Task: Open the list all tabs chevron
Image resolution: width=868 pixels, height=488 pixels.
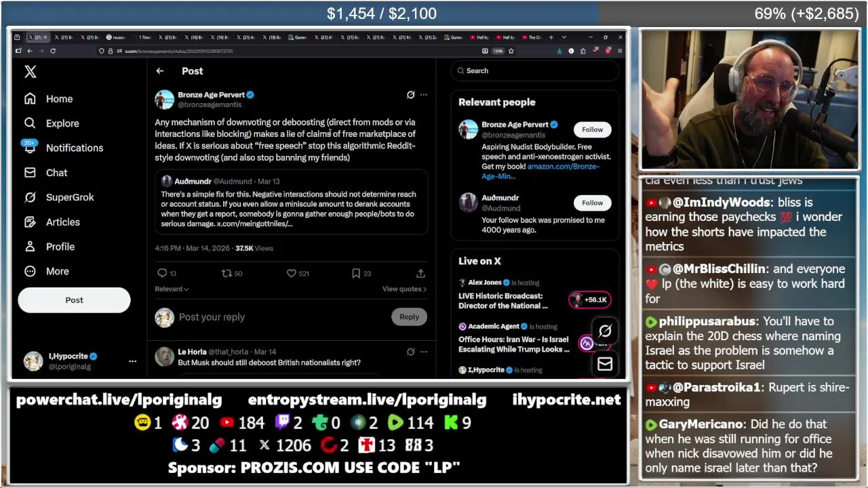Action: pos(564,37)
